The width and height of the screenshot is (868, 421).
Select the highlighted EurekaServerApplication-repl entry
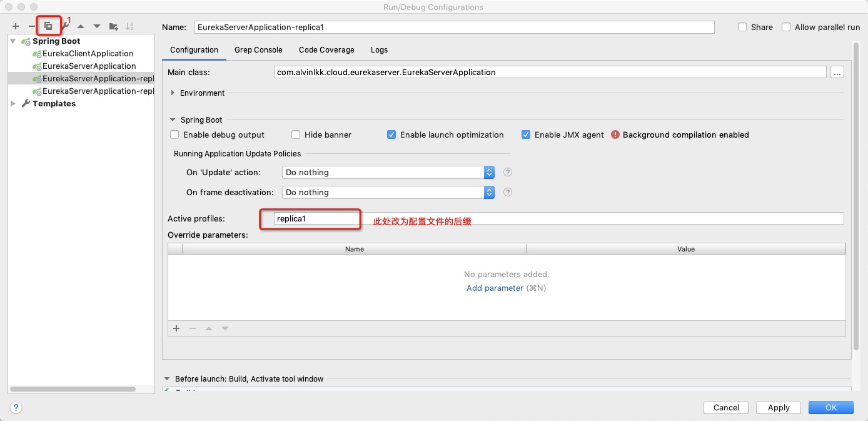[x=81, y=78]
